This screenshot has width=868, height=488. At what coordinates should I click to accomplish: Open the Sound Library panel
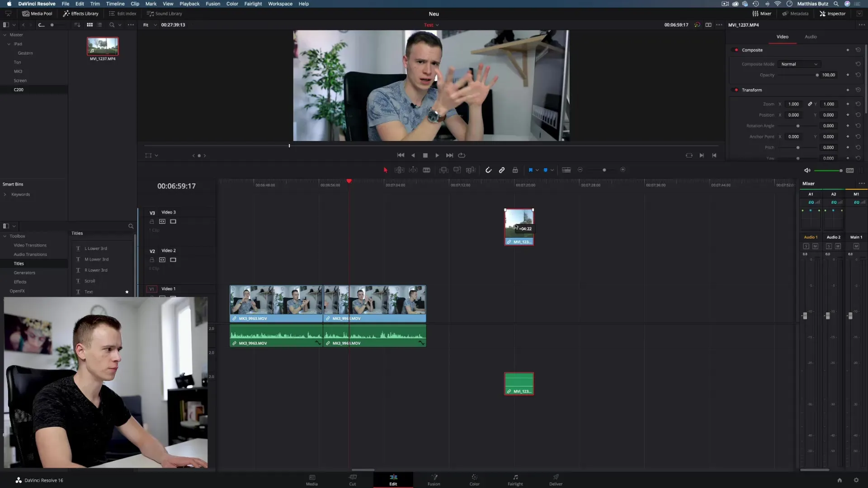tap(165, 14)
